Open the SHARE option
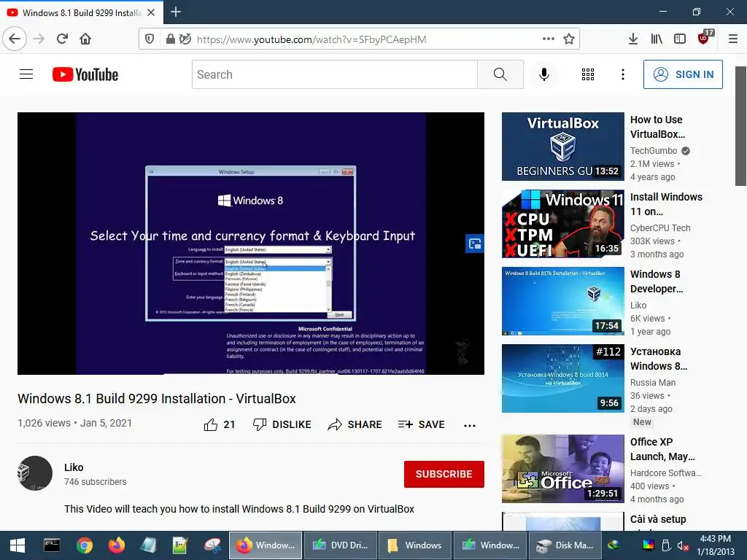 pyautogui.click(x=355, y=424)
